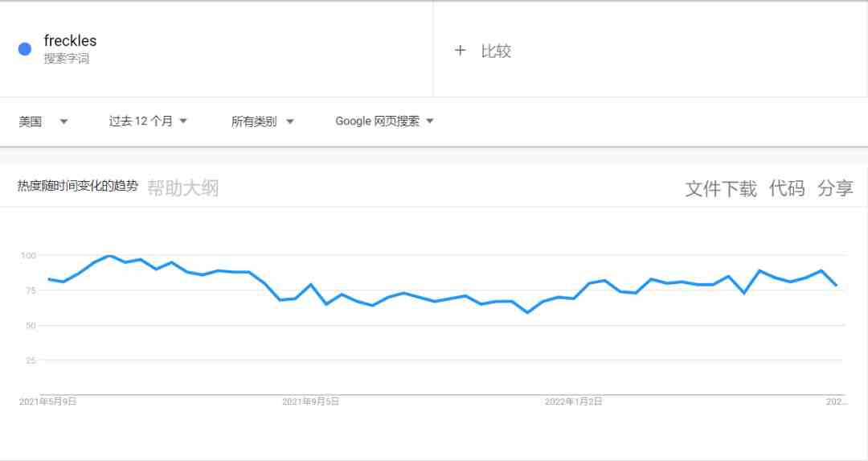Click the blue dot next to freckles
This screenshot has height=461, width=868.
[25, 49]
